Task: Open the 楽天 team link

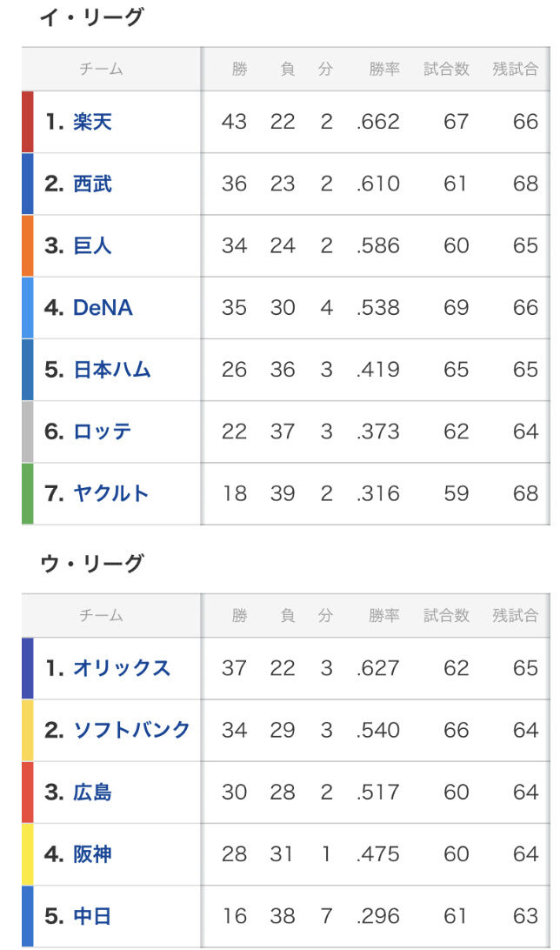Action: (92, 122)
